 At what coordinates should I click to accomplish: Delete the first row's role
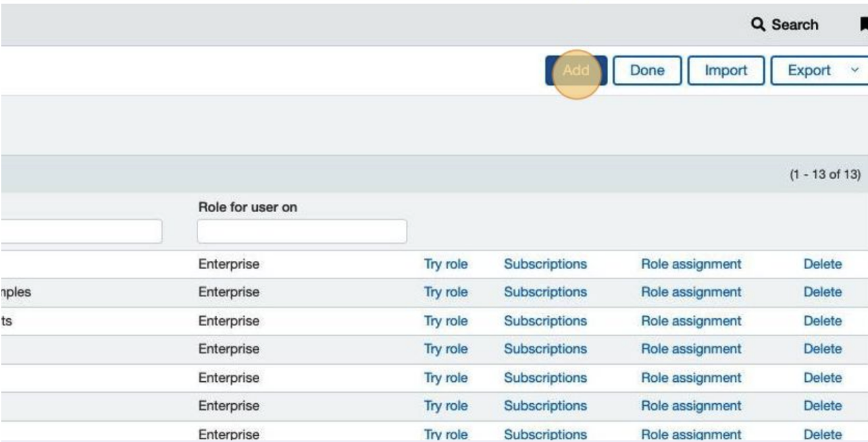[822, 264]
